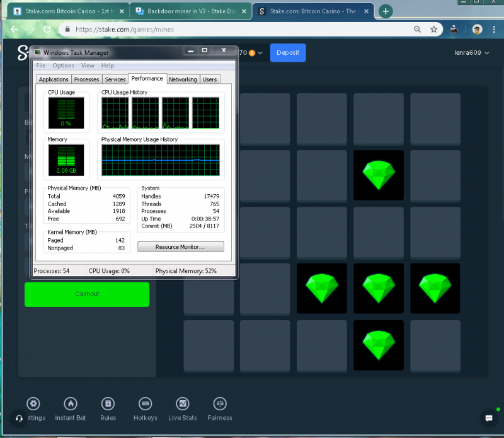Click the last CPU Usage History graph
This screenshot has width=504, height=438.
206,113
